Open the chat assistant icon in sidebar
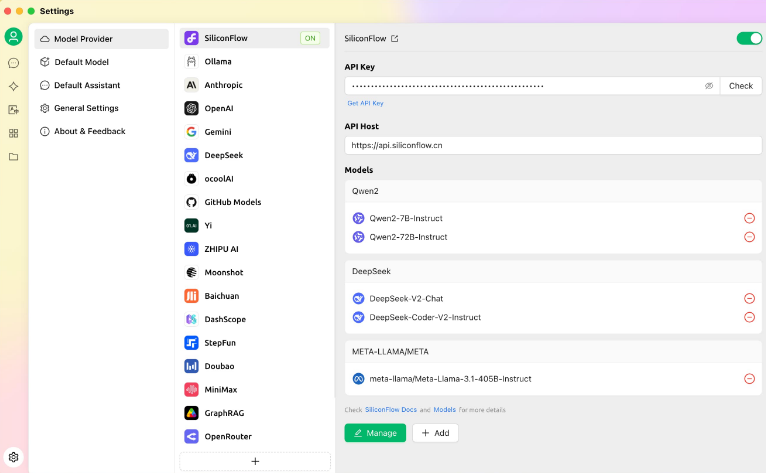Image resolution: width=766 pixels, height=473 pixels. [x=13, y=63]
